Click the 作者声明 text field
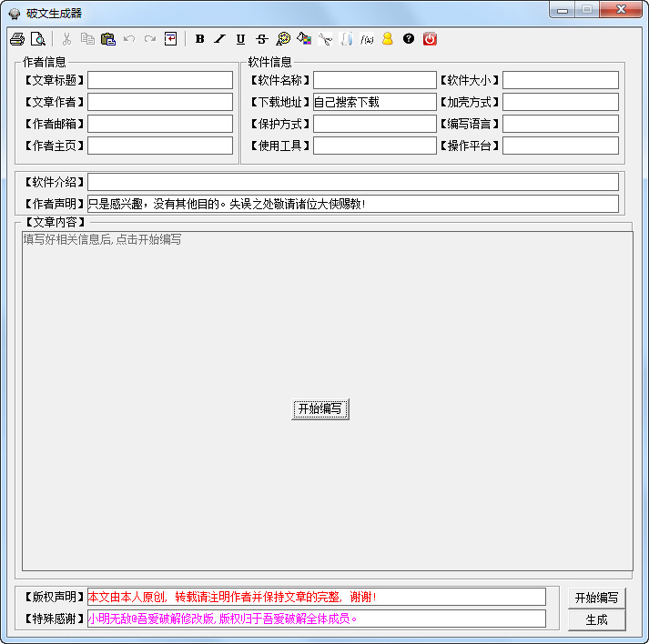The width and height of the screenshot is (649, 644). coord(353,204)
